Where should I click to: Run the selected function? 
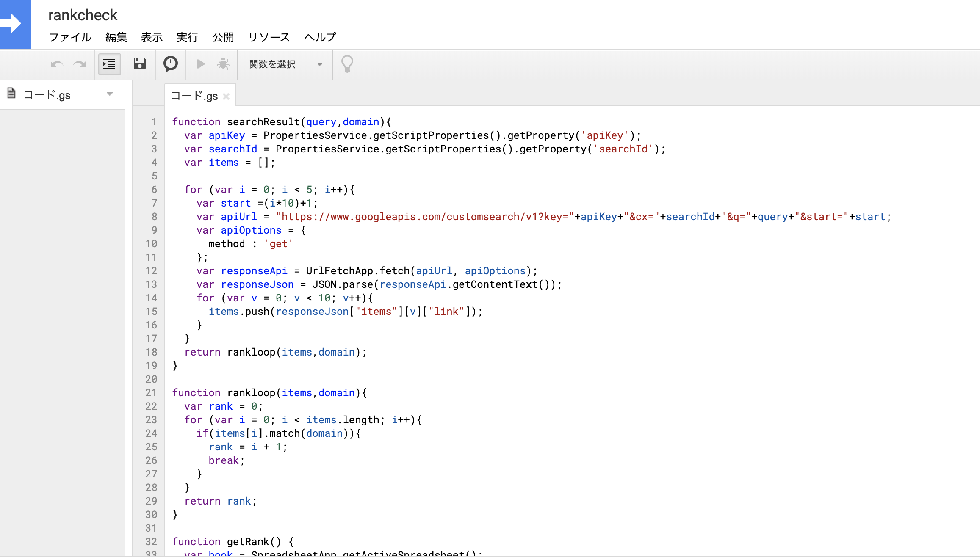(x=200, y=63)
